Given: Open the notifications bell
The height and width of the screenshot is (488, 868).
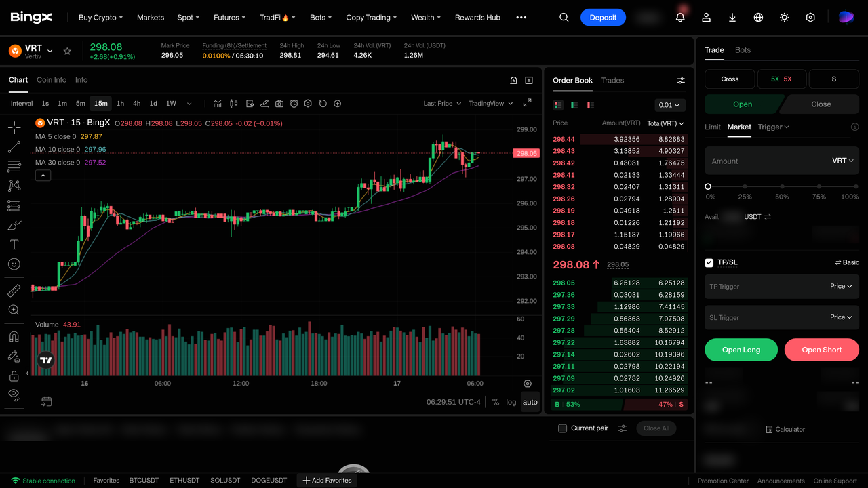Looking at the screenshot, I should click(680, 18).
